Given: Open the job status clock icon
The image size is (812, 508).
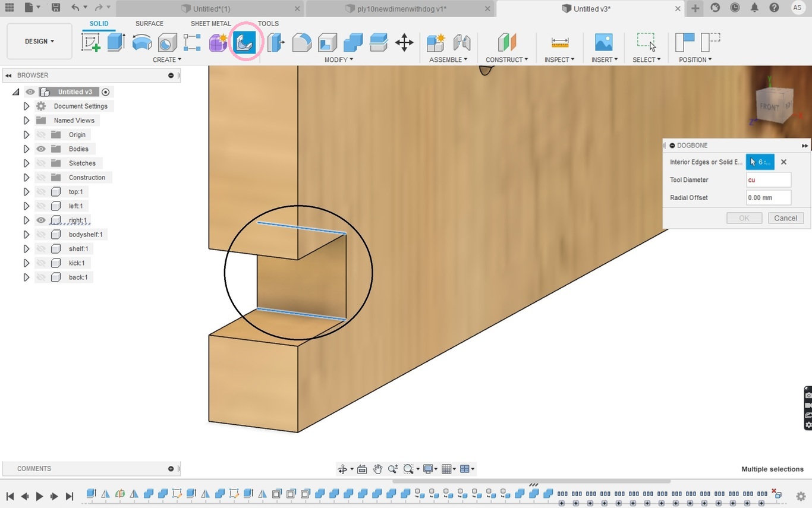Looking at the screenshot, I should [735, 8].
